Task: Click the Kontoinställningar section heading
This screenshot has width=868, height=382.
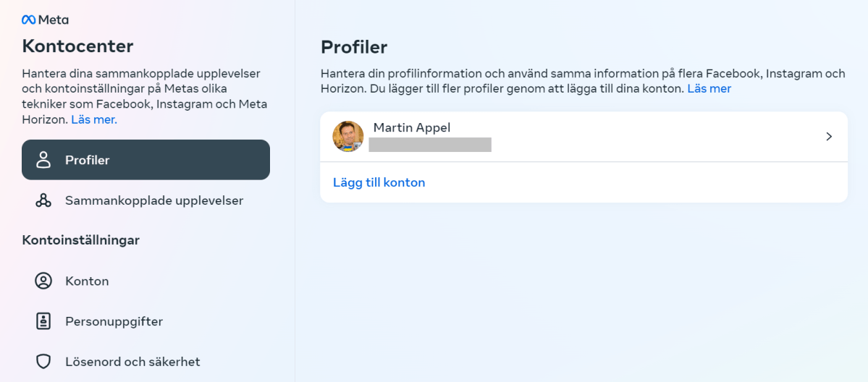Action: [81, 240]
